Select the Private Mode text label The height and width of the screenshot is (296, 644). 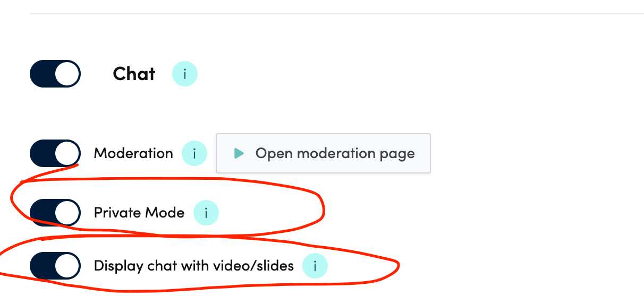139,213
